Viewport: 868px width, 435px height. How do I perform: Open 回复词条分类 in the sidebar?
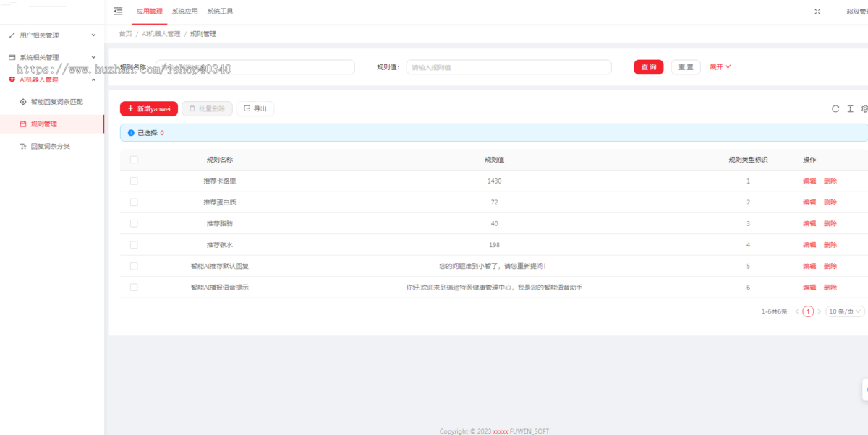click(52, 147)
